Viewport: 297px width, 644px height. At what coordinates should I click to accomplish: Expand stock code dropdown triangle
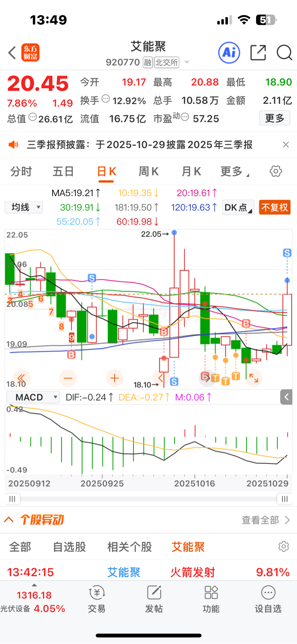tap(187, 62)
